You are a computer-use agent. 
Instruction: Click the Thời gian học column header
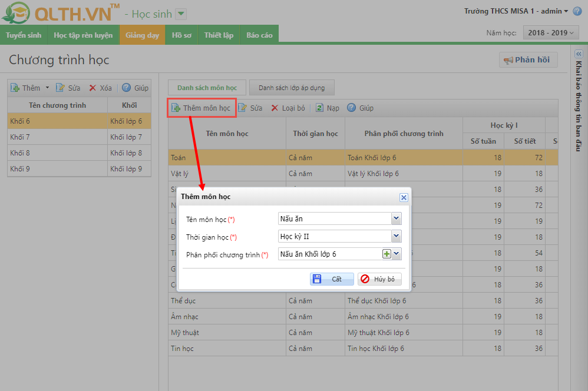(315, 134)
